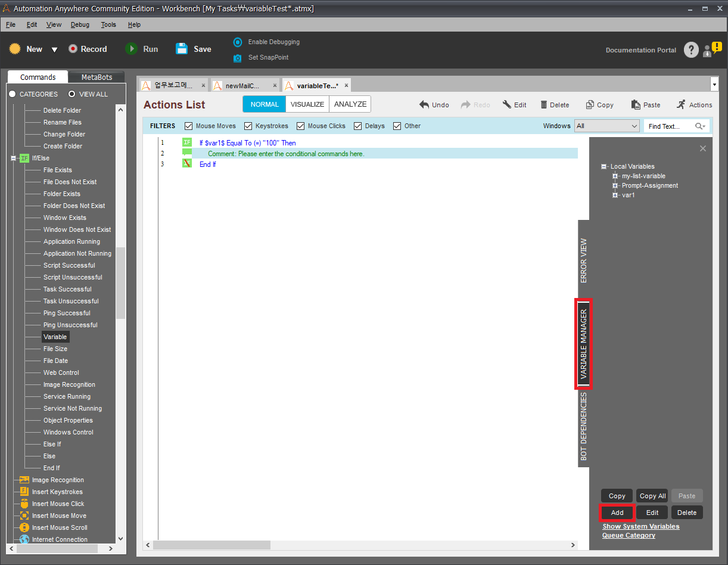The width and height of the screenshot is (728, 565).
Task: Click the Undo arrow icon
Action: click(424, 105)
